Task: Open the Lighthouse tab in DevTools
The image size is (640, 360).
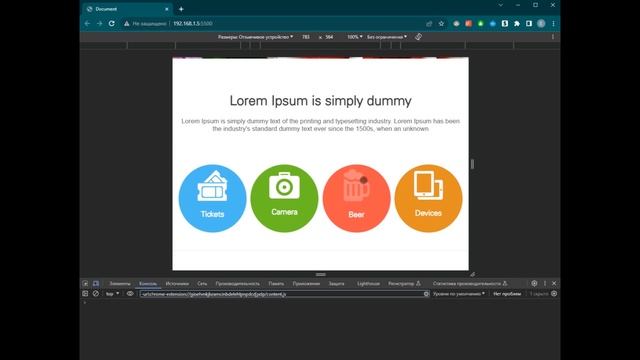Action: click(x=368, y=283)
